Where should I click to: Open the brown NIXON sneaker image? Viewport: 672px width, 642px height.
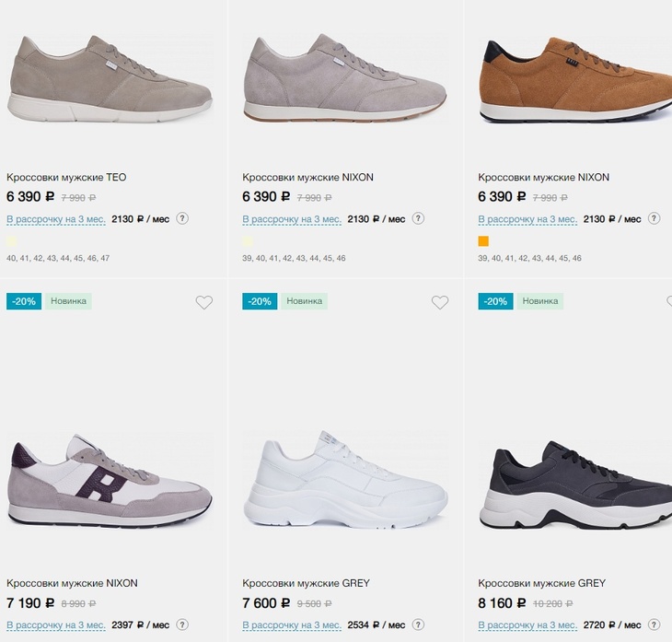[574, 80]
